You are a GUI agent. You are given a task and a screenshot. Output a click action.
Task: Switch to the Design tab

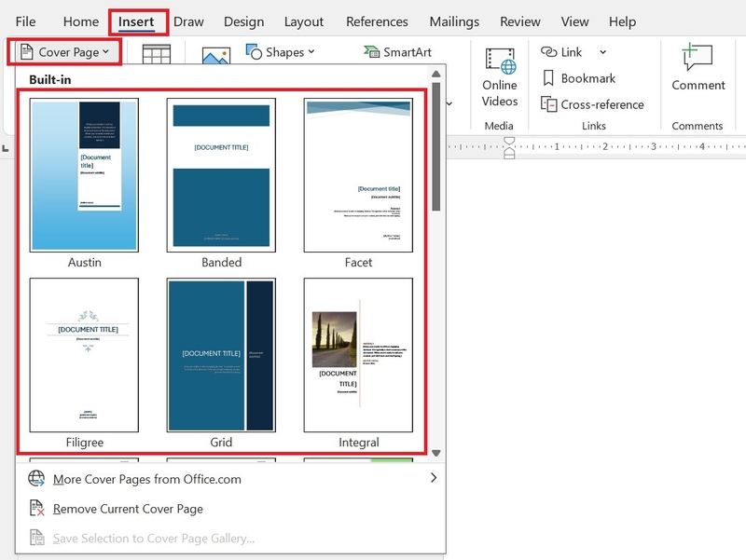[243, 21]
